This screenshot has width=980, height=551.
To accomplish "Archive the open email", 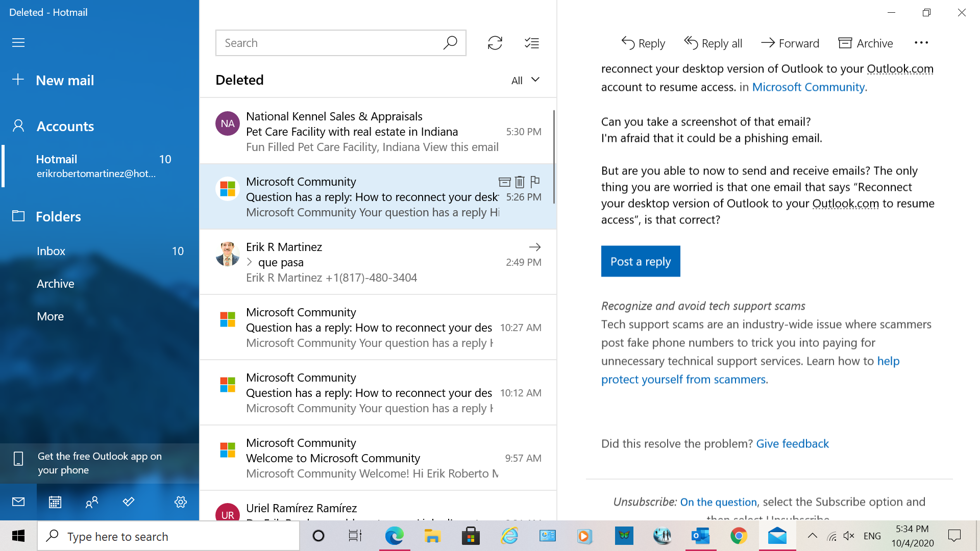I will click(x=866, y=43).
